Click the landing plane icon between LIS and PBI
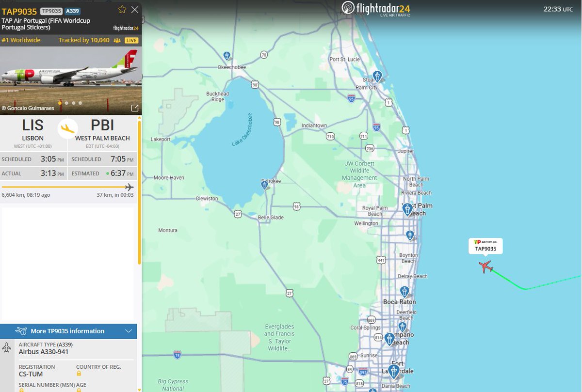This screenshot has height=392, width=582. click(x=68, y=128)
